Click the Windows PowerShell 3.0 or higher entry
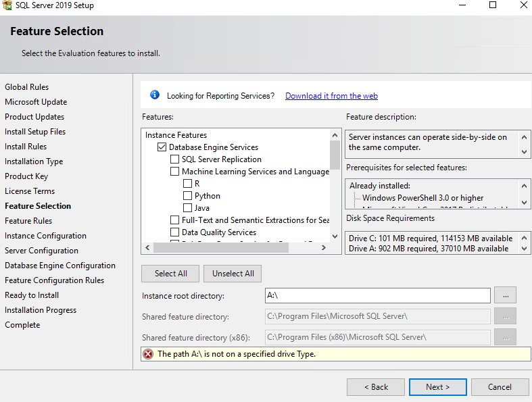The height and width of the screenshot is (402, 532). pos(422,198)
